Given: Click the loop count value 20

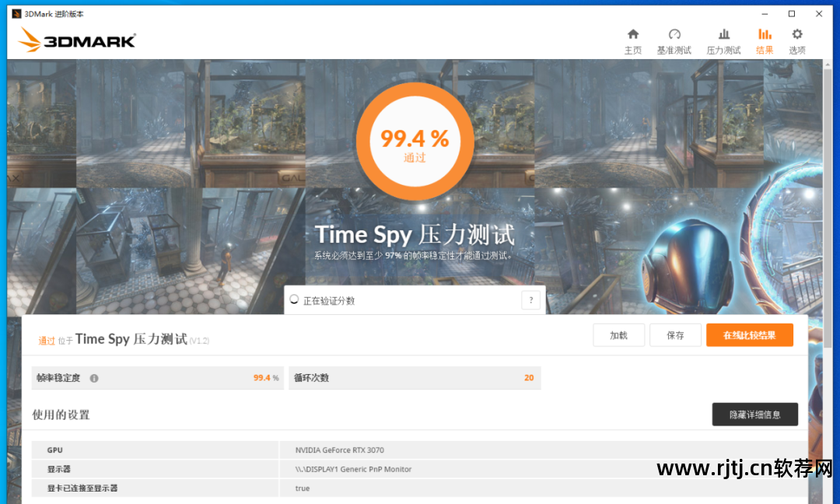Looking at the screenshot, I should pos(529,378).
